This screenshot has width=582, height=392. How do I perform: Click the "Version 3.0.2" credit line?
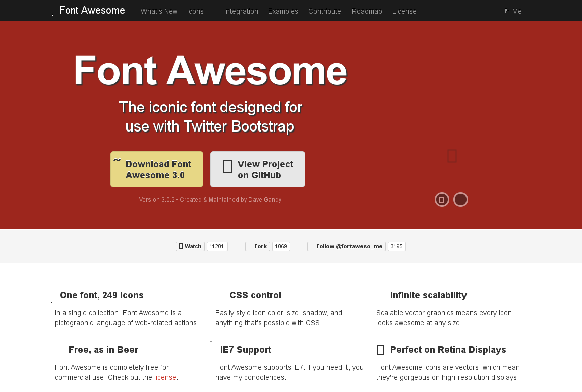(210, 200)
